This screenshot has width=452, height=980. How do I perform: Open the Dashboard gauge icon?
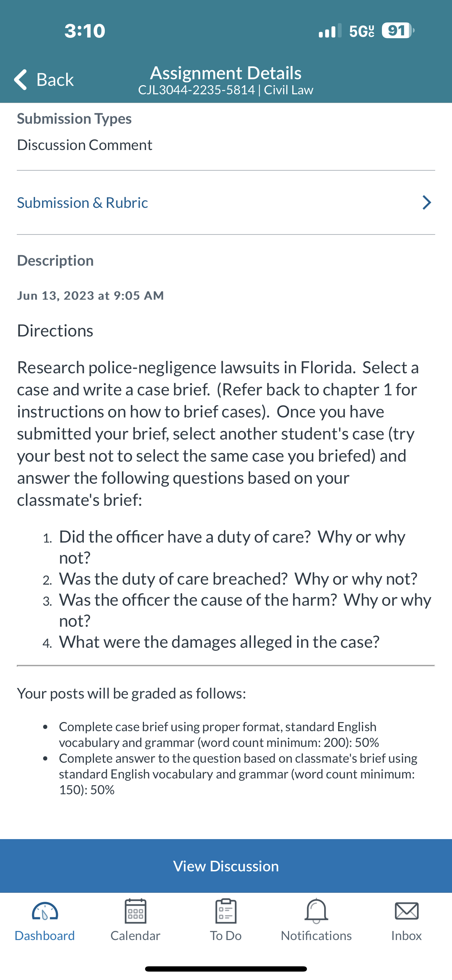(x=45, y=912)
